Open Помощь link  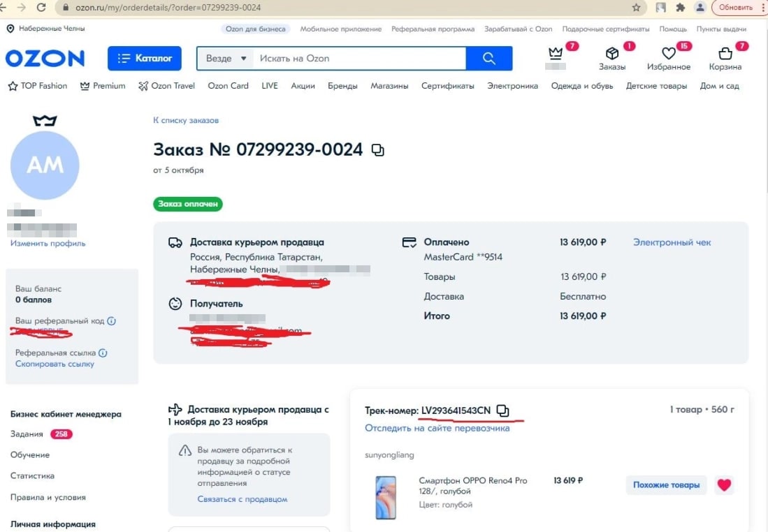click(x=673, y=29)
